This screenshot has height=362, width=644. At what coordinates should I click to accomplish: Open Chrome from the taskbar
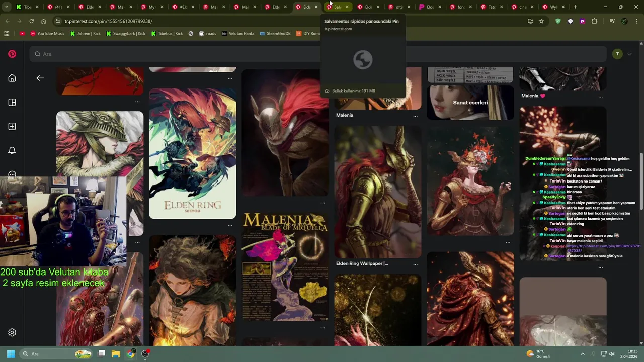131,354
